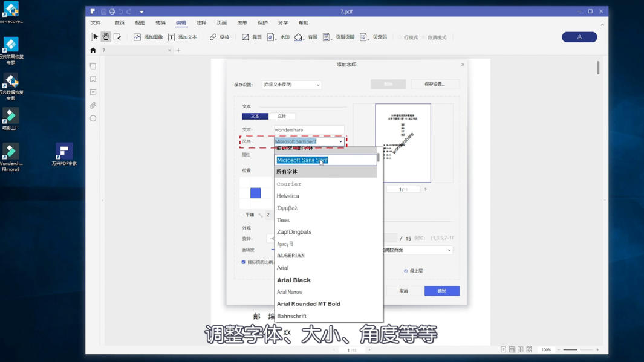Open the 注释 (Comment) tab
644x362 pixels.
pyautogui.click(x=201, y=22)
